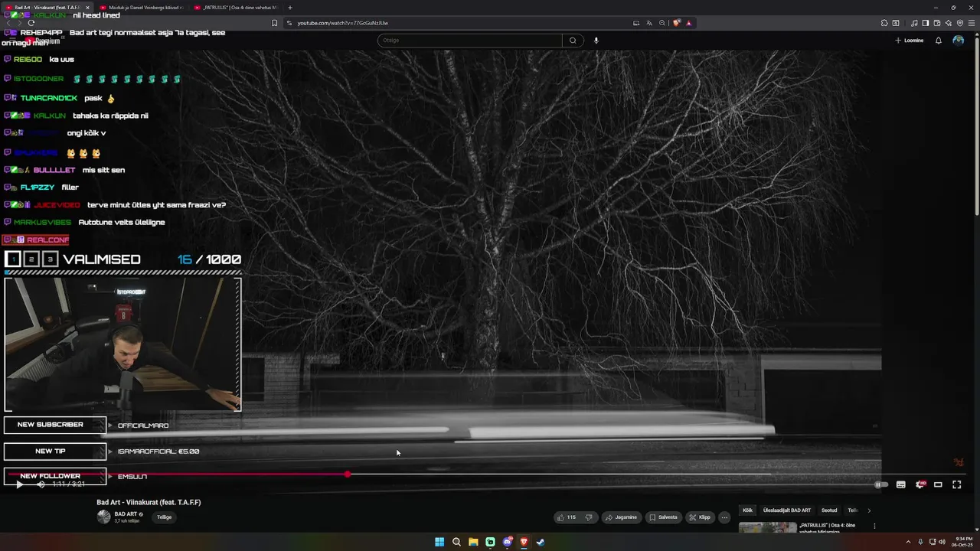This screenshot has width=980, height=551.
Task: Dislike the video with thumbs-down
Action: (x=589, y=517)
